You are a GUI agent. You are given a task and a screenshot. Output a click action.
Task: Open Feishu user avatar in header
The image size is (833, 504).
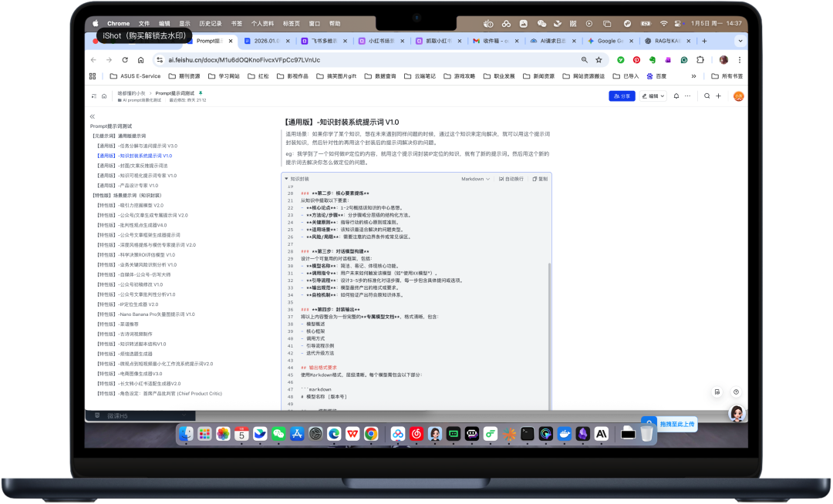coord(738,96)
